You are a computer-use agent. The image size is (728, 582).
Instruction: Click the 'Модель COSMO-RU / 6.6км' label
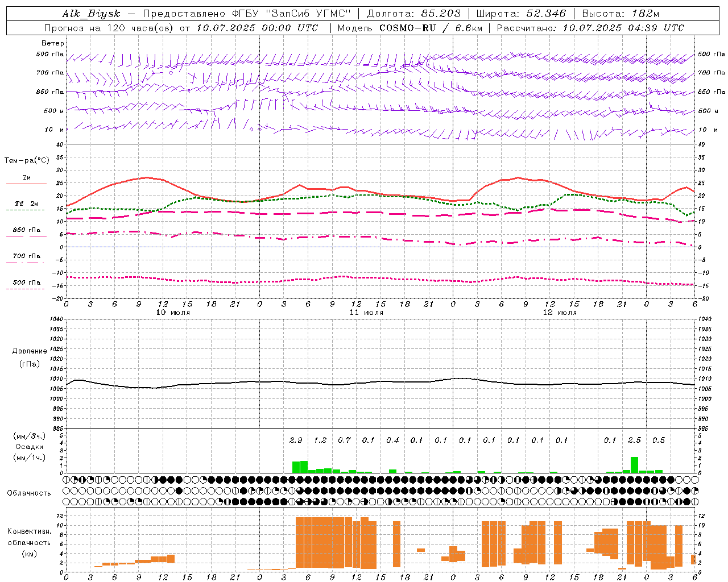click(x=409, y=28)
